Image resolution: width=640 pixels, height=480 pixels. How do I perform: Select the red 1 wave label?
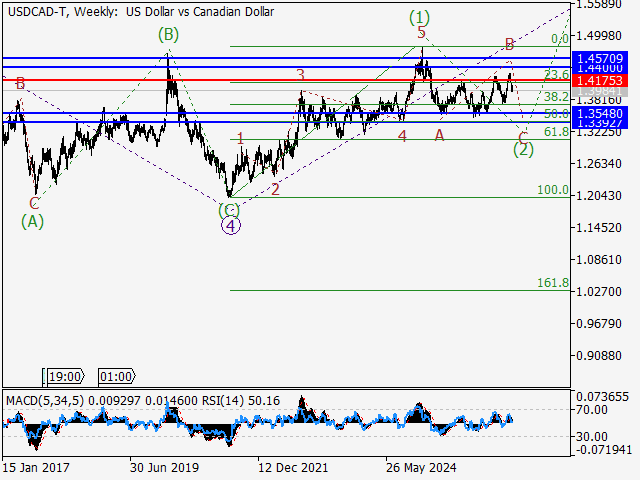(240, 139)
